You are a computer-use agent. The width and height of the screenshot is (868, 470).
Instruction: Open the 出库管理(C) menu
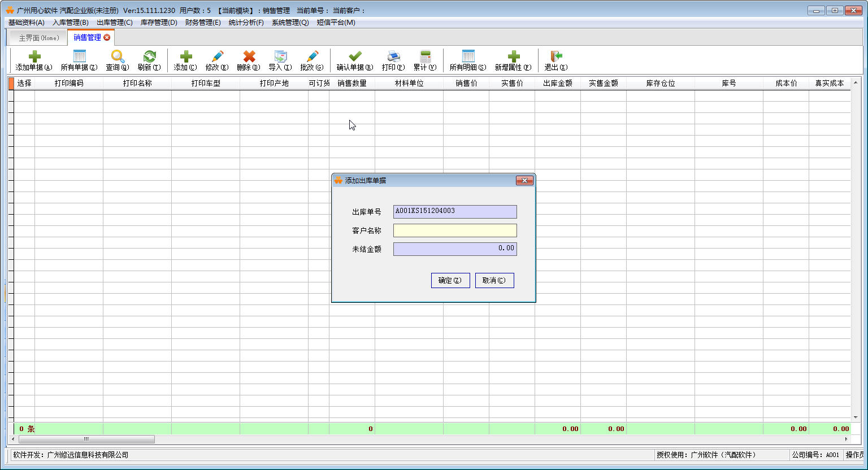pos(115,23)
